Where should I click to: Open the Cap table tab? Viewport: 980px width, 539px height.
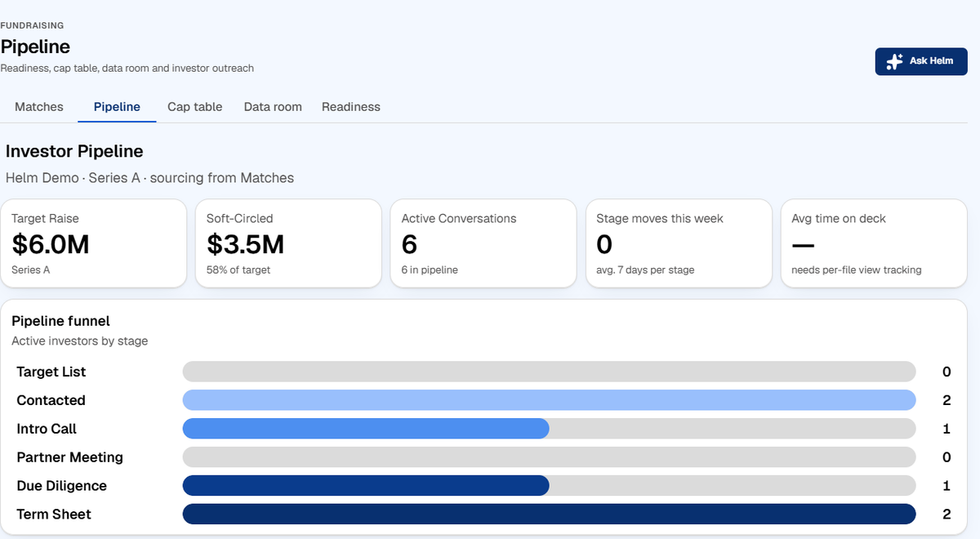pos(195,107)
